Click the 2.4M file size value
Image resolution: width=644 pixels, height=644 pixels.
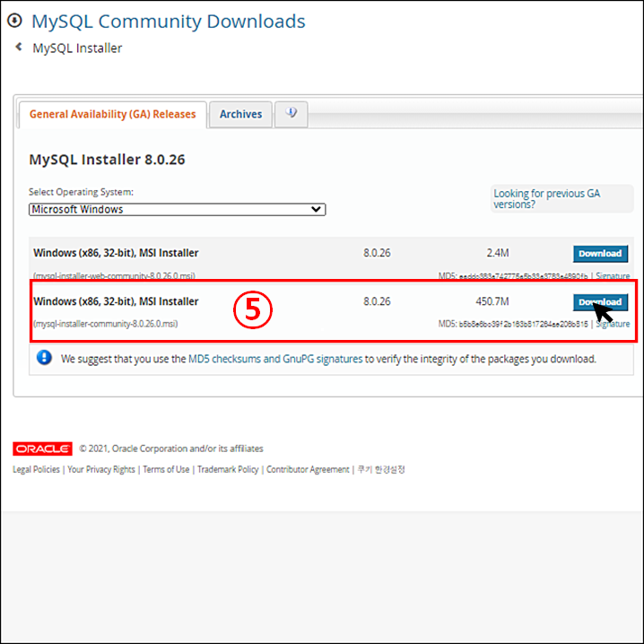[498, 253]
